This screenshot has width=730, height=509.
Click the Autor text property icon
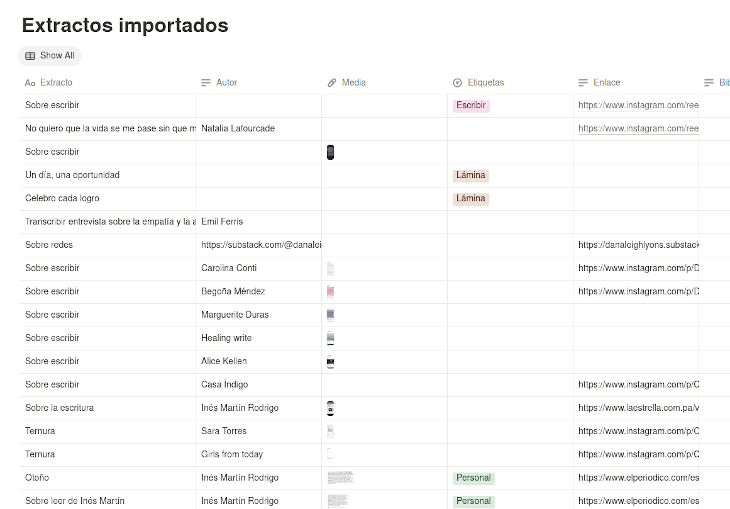[206, 83]
